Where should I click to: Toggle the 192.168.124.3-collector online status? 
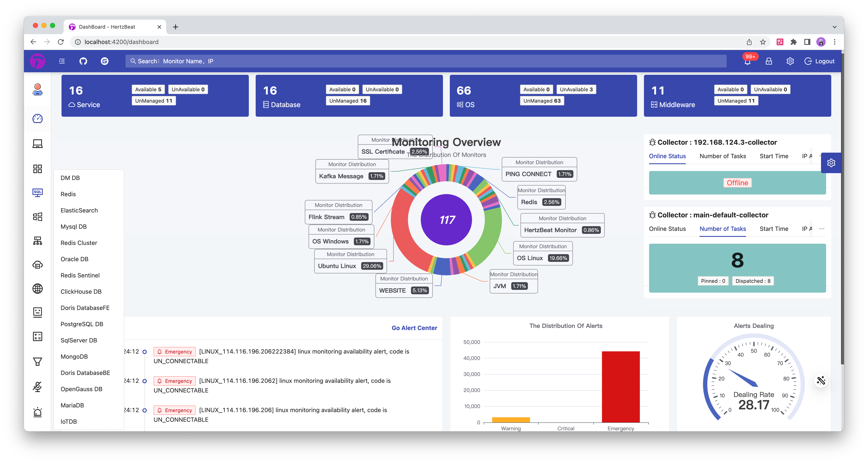668,156
